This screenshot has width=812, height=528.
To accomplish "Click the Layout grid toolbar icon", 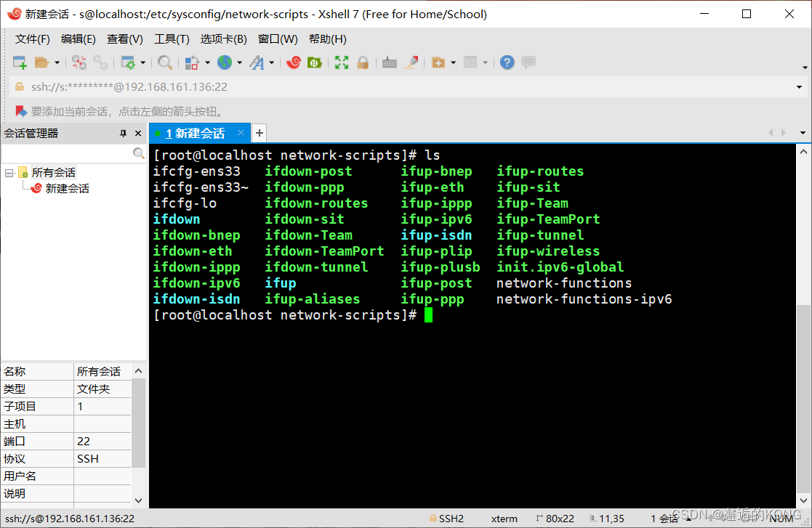I will 470,62.
